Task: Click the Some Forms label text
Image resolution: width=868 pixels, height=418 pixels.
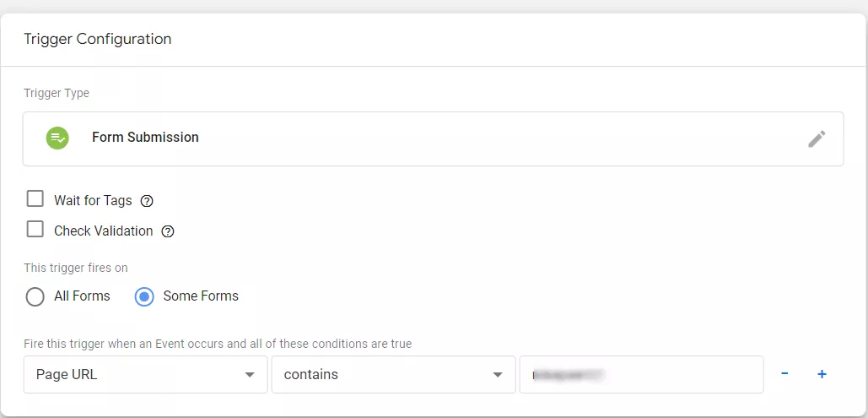Action: [x=201, y=296]
